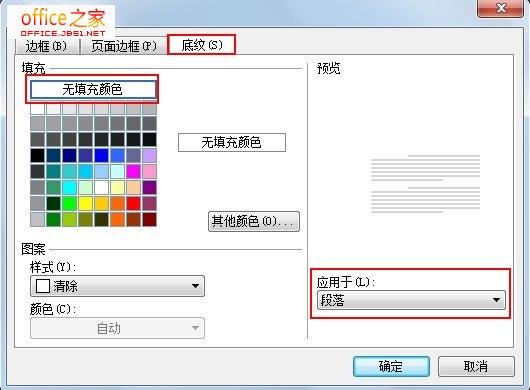The height and width of the screenshot is (390, 530).
Task: Choose 无填充颜色 above the color grid
Action: 93,90
